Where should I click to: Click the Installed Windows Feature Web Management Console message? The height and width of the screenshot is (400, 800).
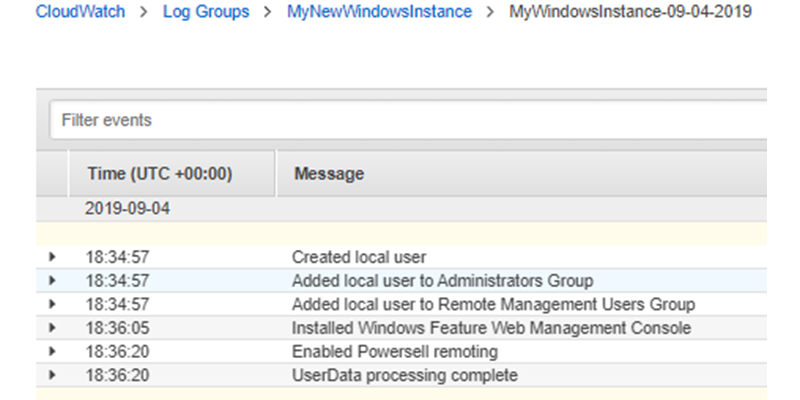491,328
